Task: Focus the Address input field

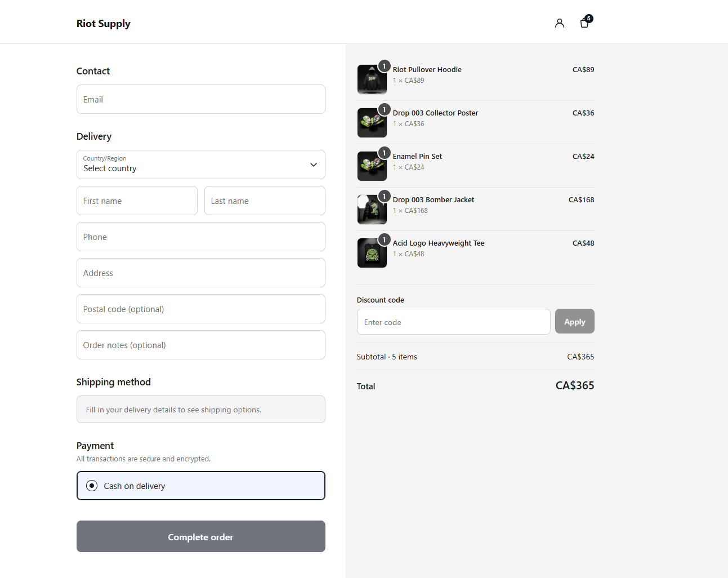Action: 201,273
